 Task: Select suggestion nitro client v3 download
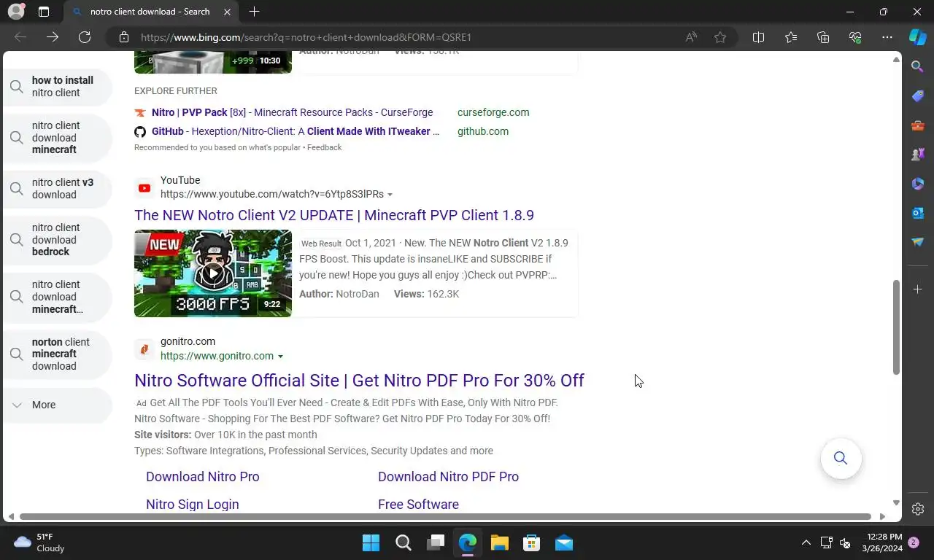58,189
